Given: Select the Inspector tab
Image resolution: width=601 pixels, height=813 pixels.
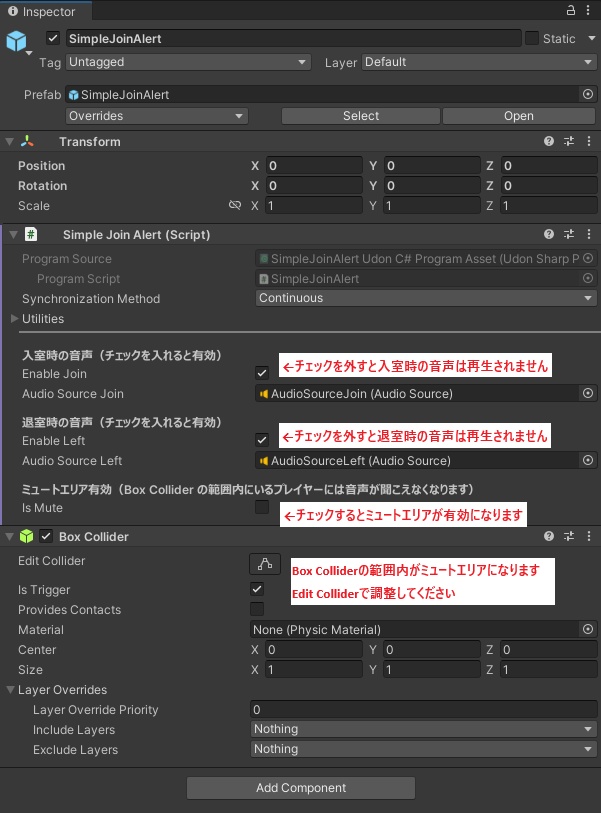Looking at the screenshot, I should [46, 11].
